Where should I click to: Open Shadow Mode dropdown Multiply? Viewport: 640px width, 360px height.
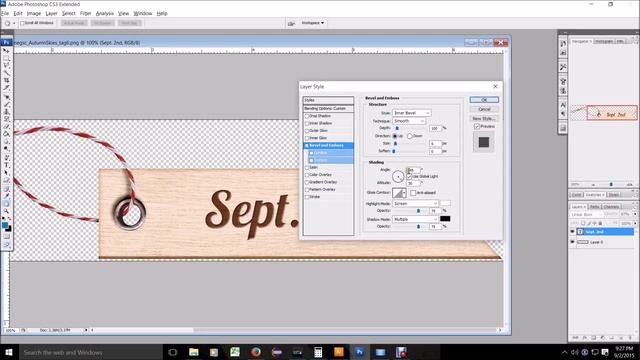coord(416,219)
